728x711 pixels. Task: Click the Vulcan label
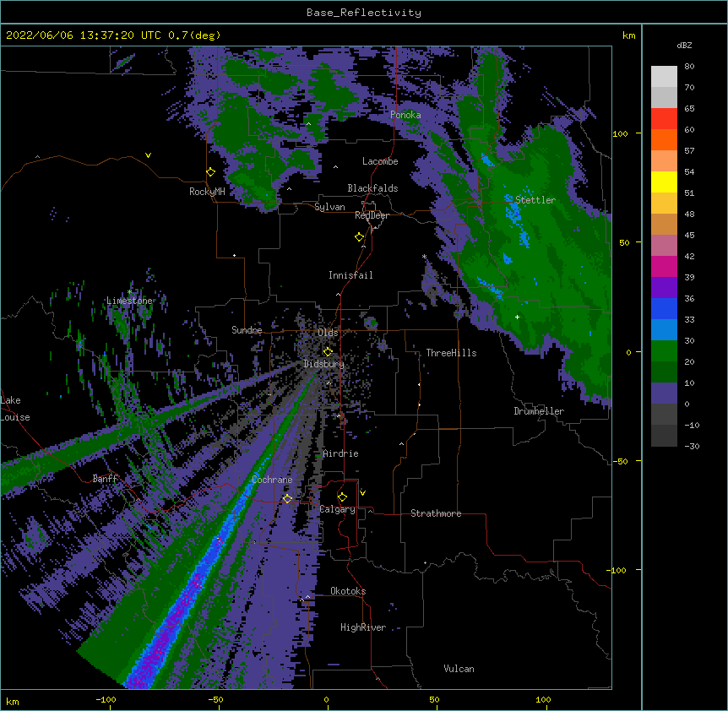click(459, 669)
